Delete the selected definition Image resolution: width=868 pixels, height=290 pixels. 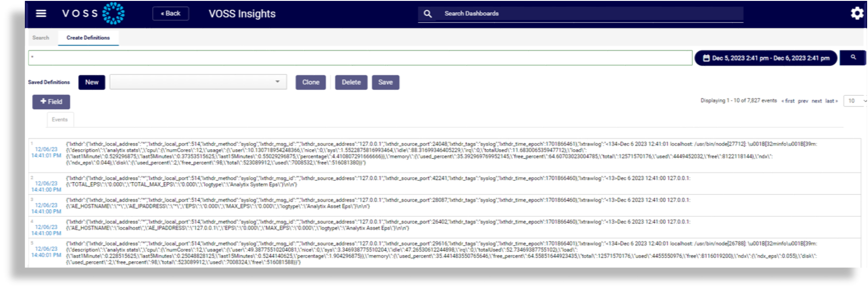coord(351,82)
